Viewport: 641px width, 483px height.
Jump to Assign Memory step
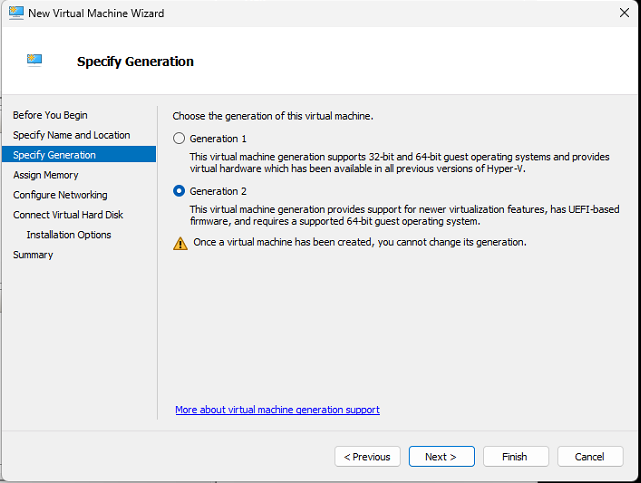[46, 175]
